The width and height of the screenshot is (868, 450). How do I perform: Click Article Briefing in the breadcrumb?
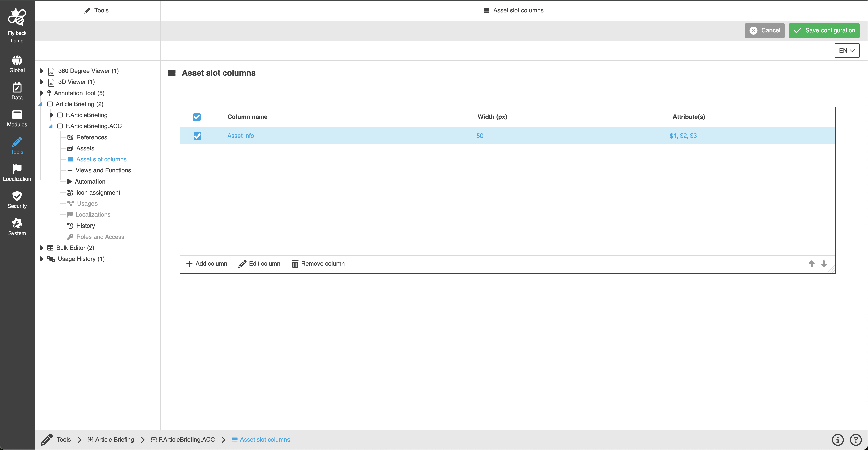tap(114, 439)
